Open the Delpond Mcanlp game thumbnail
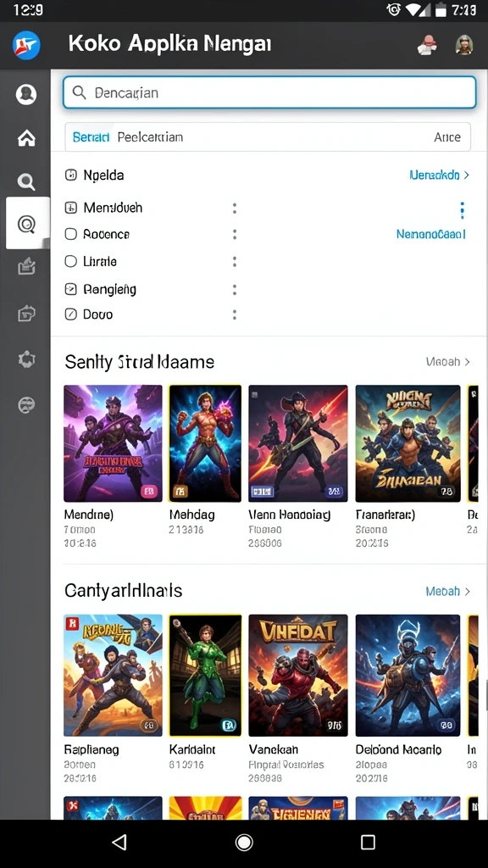This screenshot has height=868, width=488. [x=408, y=676]
